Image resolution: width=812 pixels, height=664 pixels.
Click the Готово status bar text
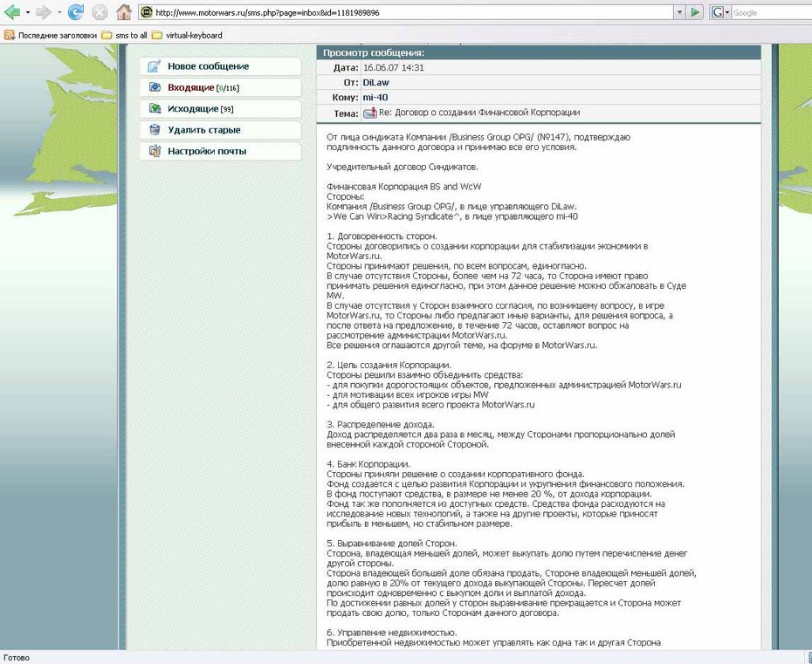point(17,658)
